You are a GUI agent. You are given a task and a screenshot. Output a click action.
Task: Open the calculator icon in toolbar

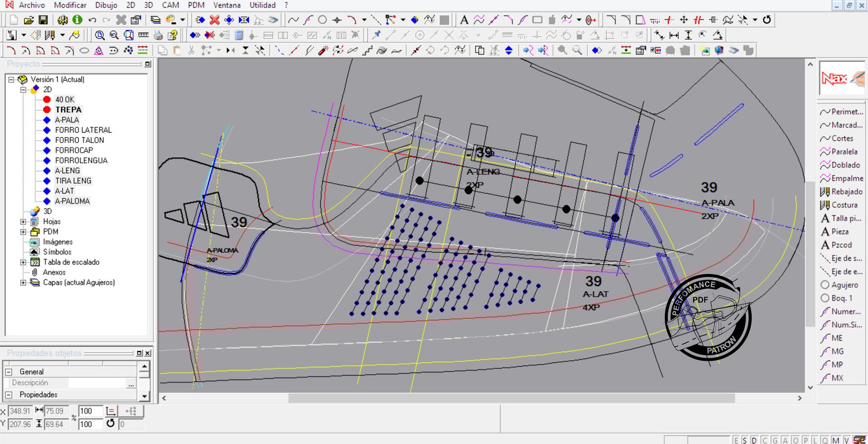239,35
